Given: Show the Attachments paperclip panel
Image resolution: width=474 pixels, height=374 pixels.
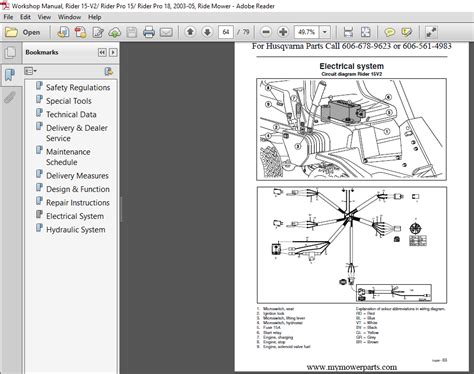Looking at the screenshot, I should coord(10,97).
